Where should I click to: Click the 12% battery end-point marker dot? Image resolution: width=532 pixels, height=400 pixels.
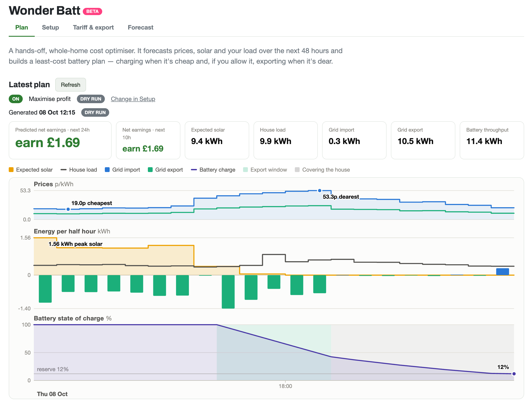514,374
